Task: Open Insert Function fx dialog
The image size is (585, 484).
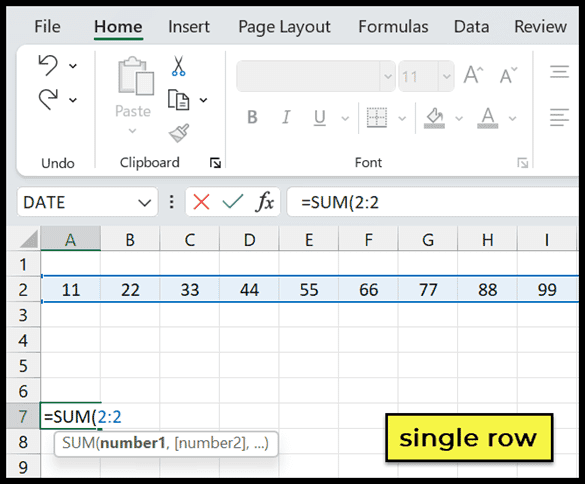Action: tap(265, 202)
